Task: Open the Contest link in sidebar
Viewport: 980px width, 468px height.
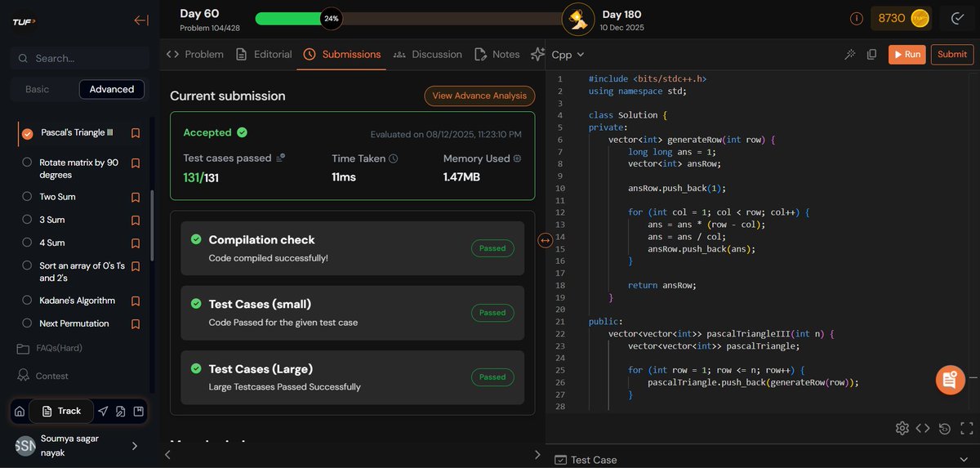Action: tap(42, 376)
